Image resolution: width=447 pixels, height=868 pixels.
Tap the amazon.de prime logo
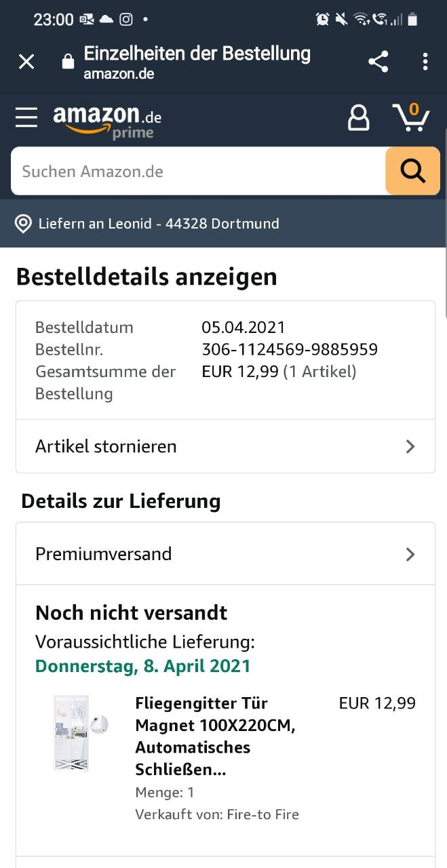point(107,121)
